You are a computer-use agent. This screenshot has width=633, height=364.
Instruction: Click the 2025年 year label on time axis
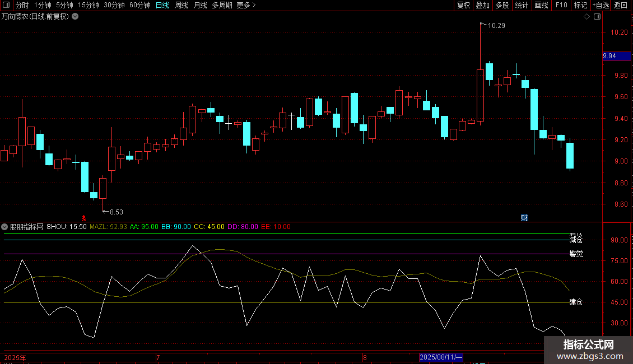(x=15, y=357)
